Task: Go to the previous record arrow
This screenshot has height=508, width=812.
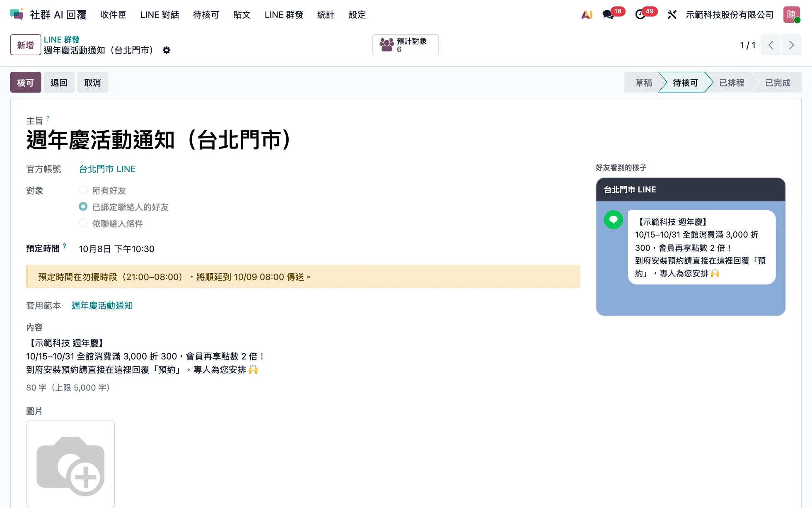Action: tap(771, 45)
